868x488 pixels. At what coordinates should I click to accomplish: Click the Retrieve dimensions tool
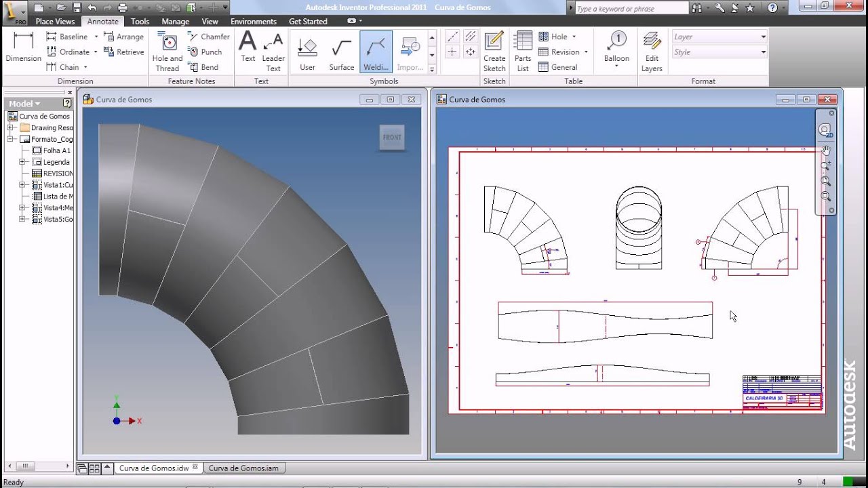[x=124, y=52]
